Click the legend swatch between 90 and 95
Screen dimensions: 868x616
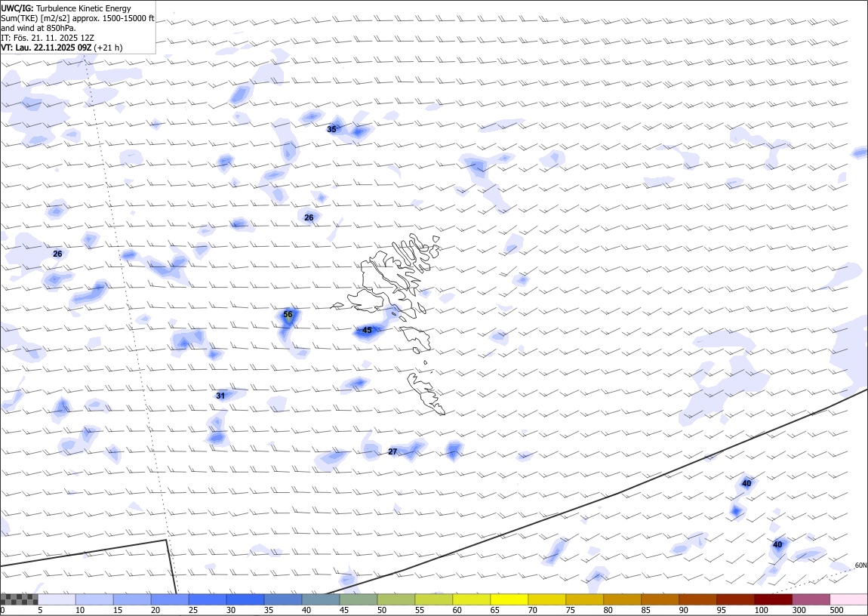pyautogui.click(x=697, y=599)
